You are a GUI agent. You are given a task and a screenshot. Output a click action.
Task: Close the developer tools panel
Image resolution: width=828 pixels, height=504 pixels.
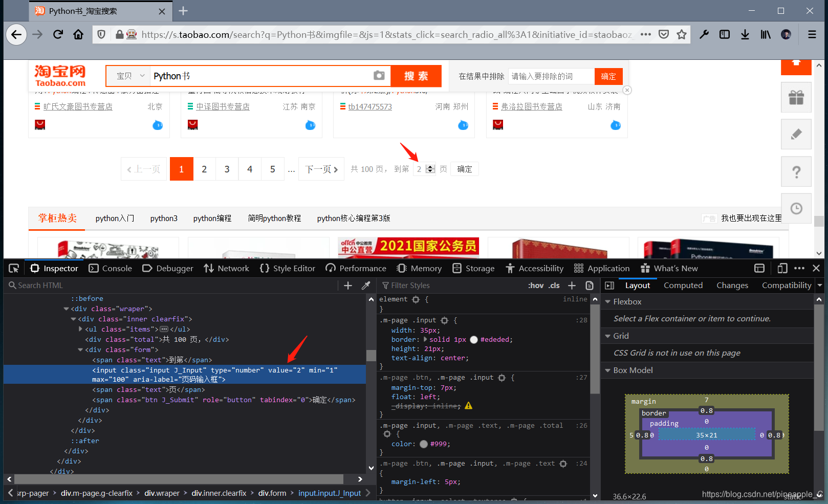pos(816,268)
